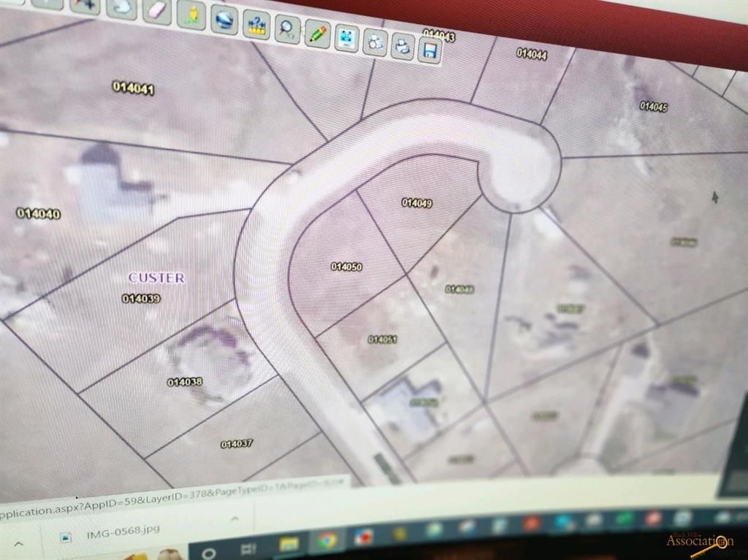Open Chrome from the Windows taskbar
The height and width of the screenshot is (560, 748).
(327, 540)
